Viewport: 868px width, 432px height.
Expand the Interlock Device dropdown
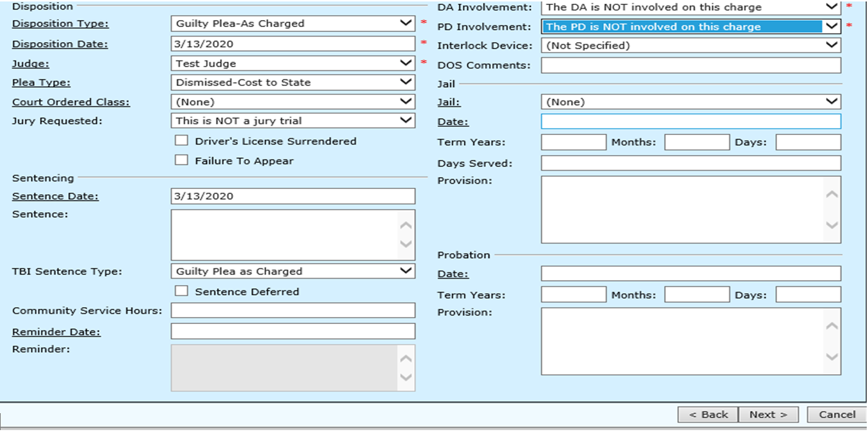[x=691, y=45]
